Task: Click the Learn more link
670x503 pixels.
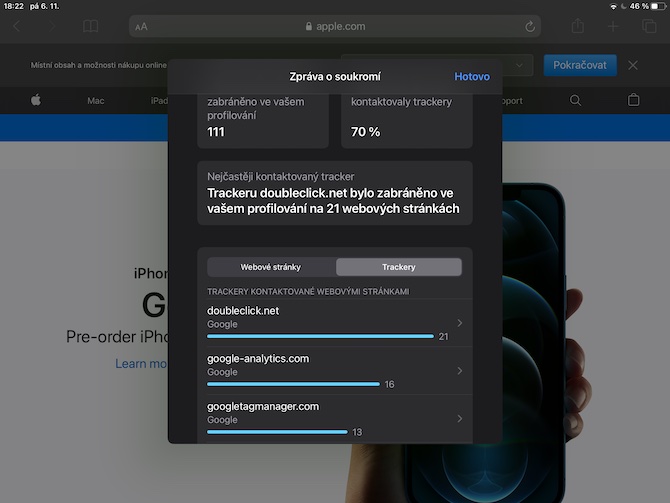Action: point(141,364)
